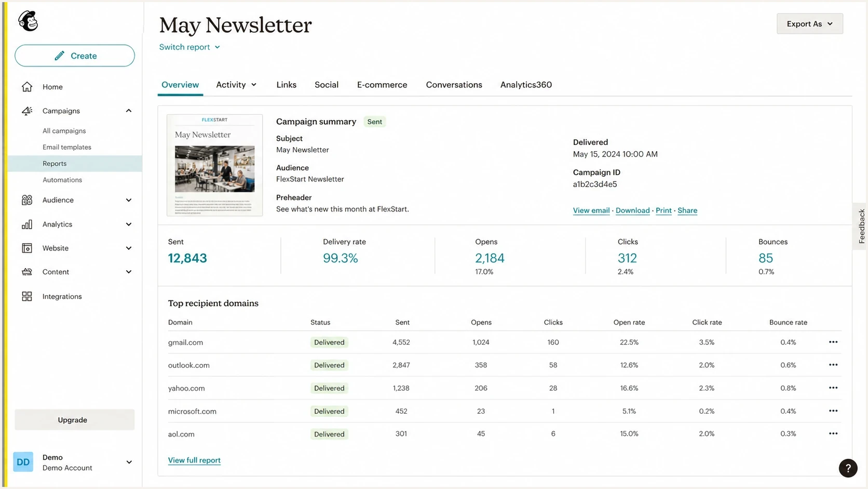Open the Switch report dropdown
Screen dimensions: 868x489
(x=189, y=47)
